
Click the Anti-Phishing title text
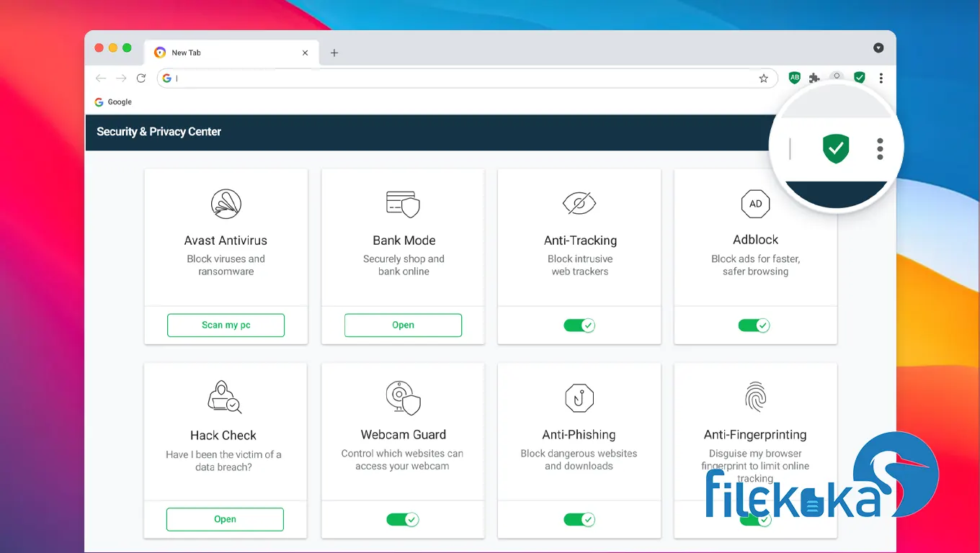[579, 435]
